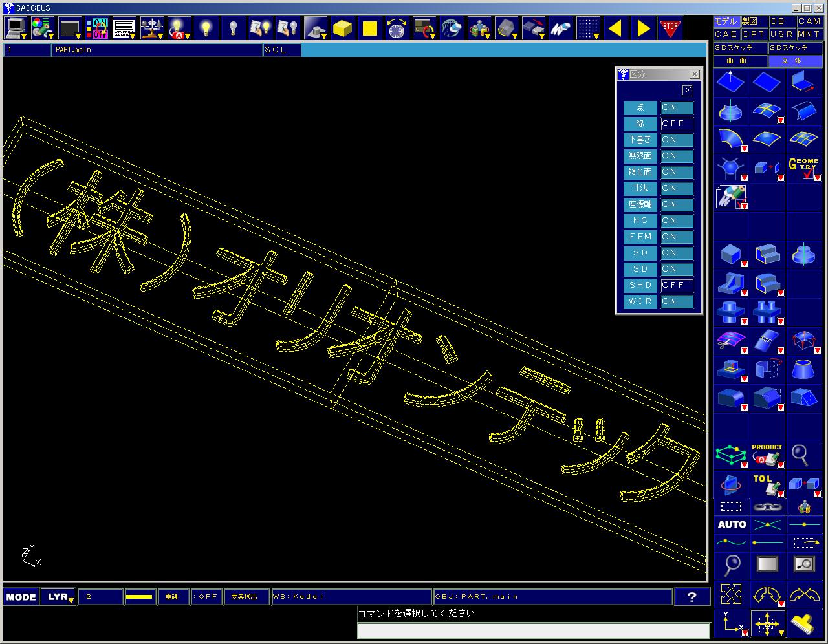This screenshot has width=828, height=644.
Task: Click the chain link icon
Action: pos(768,507)
